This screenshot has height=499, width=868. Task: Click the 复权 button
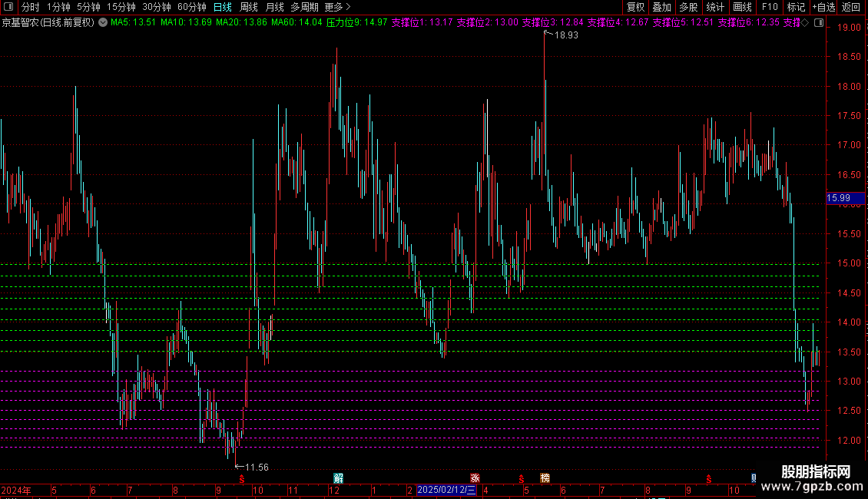[x=635, y=7]
